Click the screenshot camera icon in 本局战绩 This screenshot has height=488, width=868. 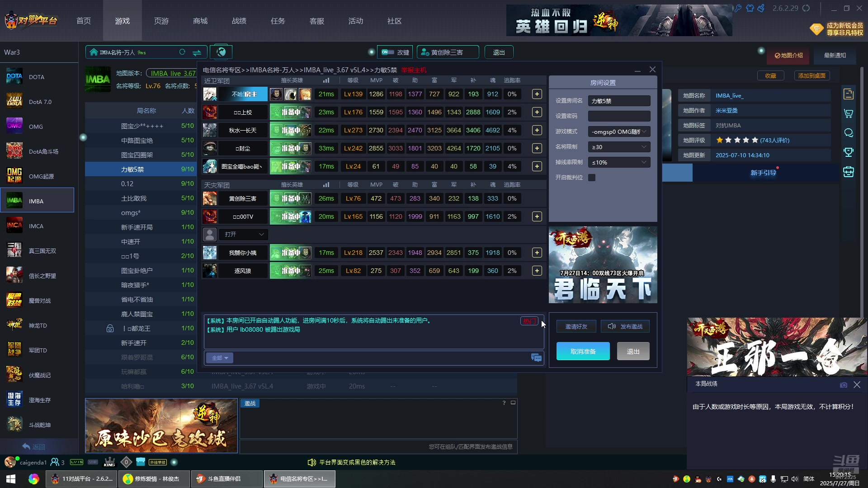pyautogui.click(x=844, y=385)
